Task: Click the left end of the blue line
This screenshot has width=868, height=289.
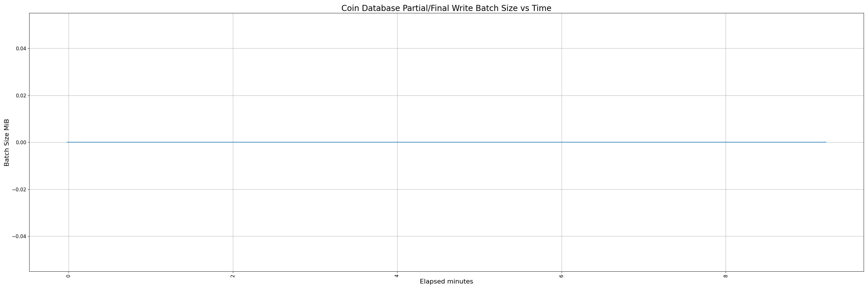Action: point(67,142)
